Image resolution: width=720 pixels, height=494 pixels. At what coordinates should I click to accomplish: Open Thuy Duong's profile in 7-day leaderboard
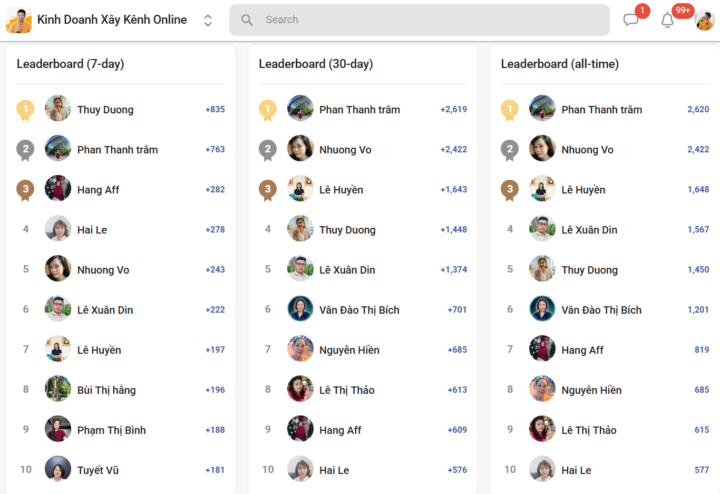pos(105,110)
